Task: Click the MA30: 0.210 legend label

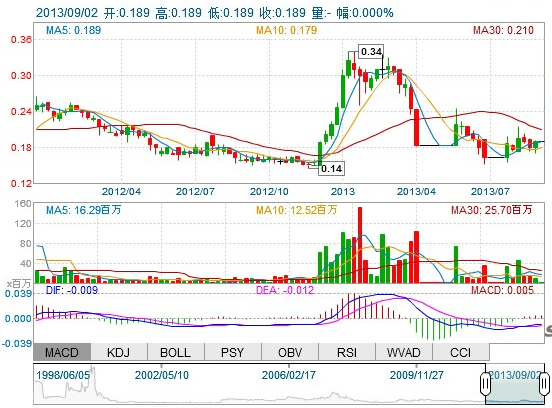Action: (503, 30)
